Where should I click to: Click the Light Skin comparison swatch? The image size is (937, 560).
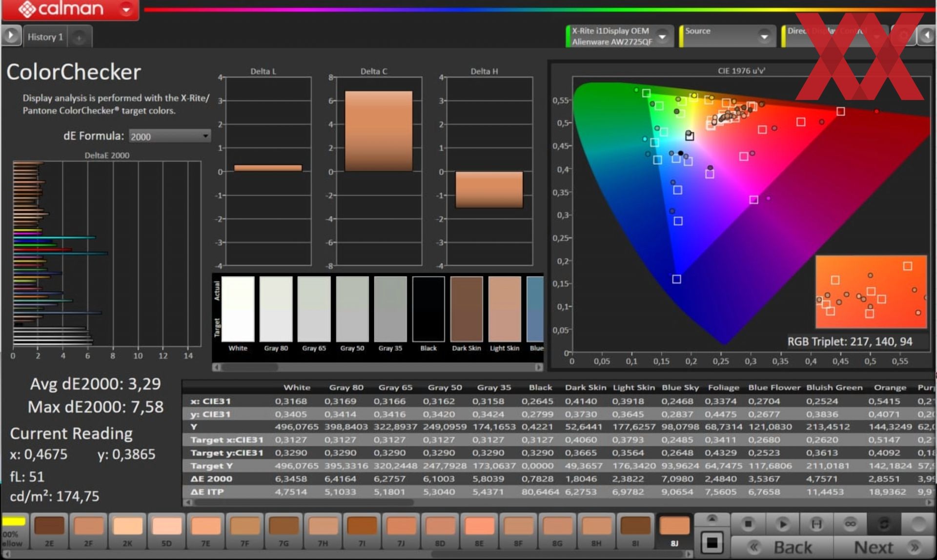[505, 309]
